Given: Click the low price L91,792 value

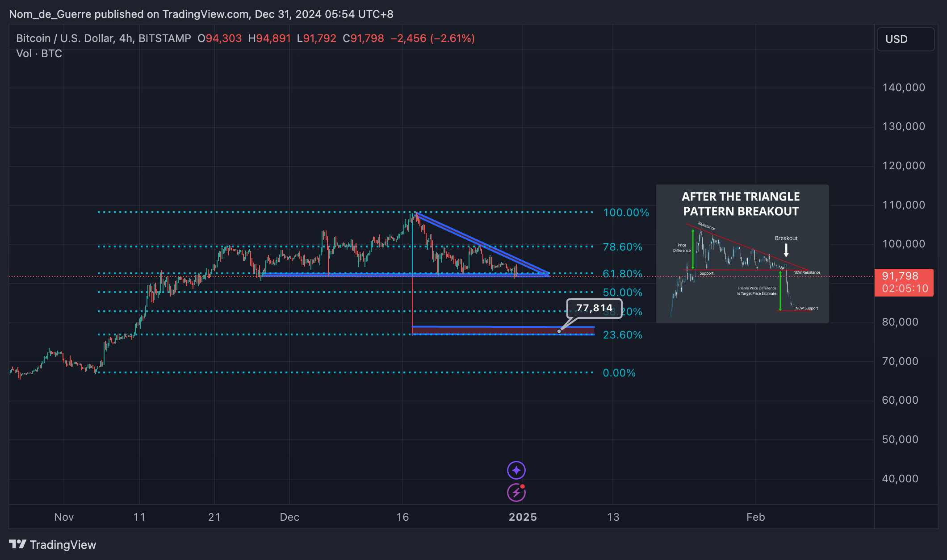Looking at the screenshot, I should tap(317, 38).
